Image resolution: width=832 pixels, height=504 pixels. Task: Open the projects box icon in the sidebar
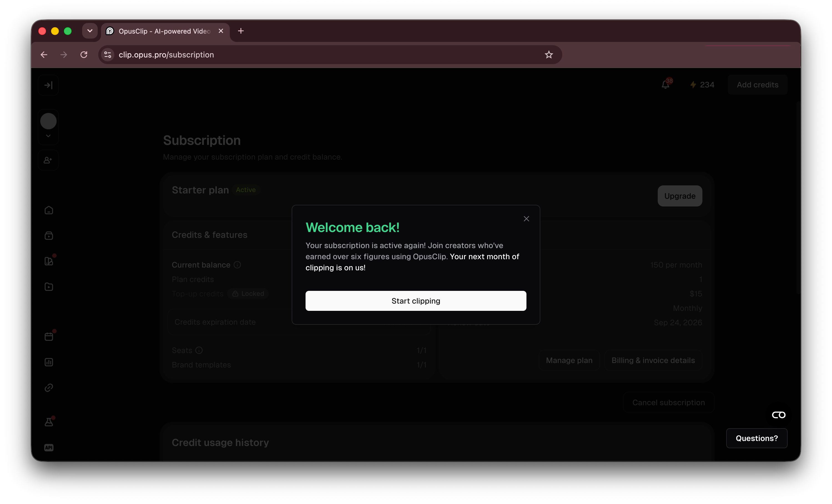point(49,236)
